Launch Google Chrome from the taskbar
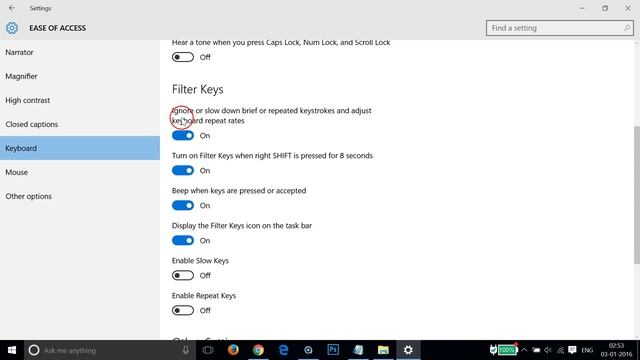The height and width of the screenshot is (360, 640). pos(258,350)
